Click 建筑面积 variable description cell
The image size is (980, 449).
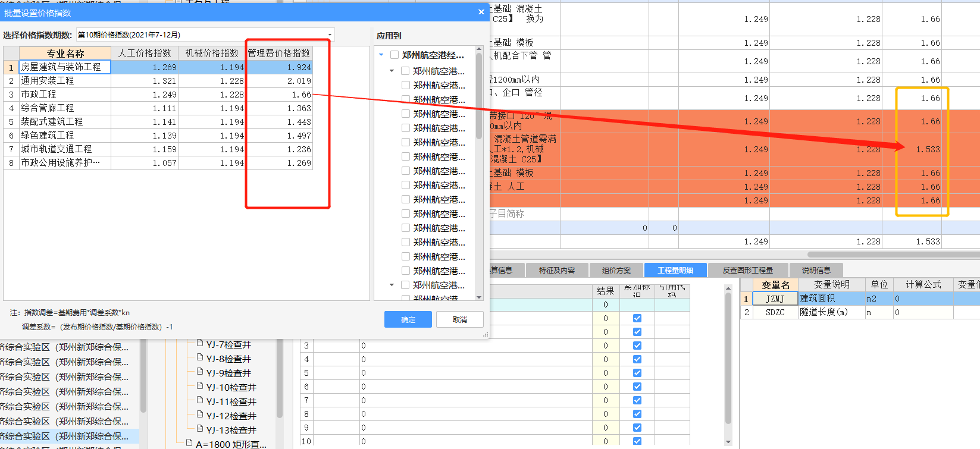pyautogui.click(x=831, y=299)
